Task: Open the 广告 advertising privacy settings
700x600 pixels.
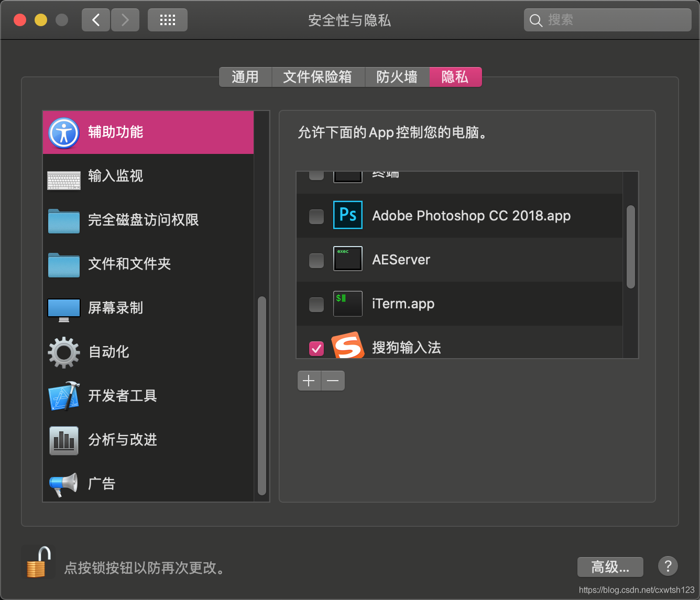Action: pyautogui.click(x=101, y=484)
